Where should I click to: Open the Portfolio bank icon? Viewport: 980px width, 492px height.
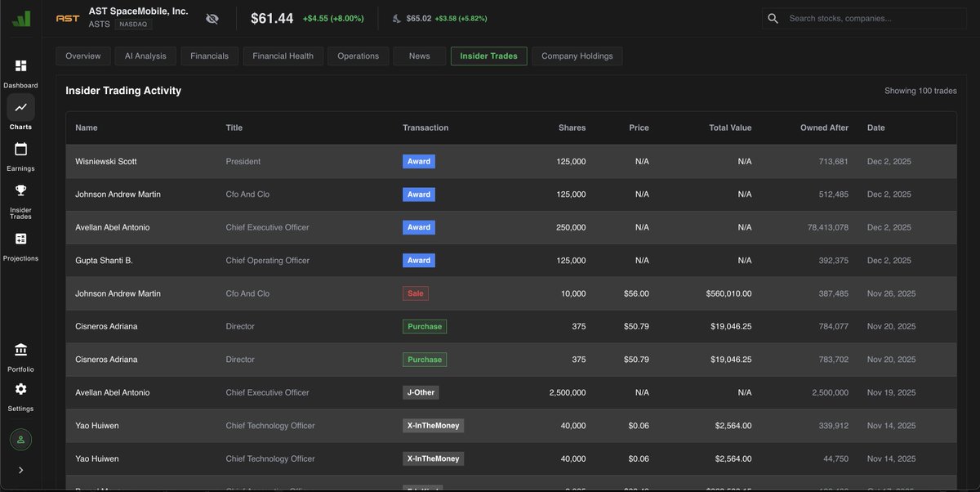(20, 350)
